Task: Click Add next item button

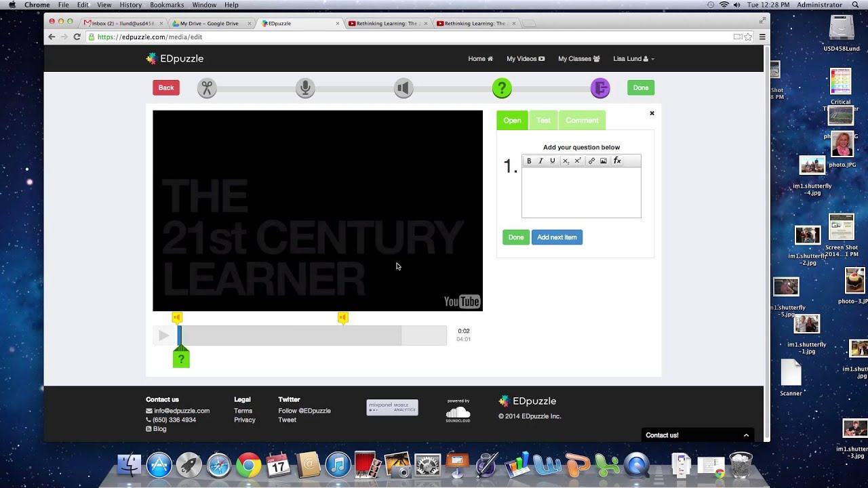Action: 557,237
